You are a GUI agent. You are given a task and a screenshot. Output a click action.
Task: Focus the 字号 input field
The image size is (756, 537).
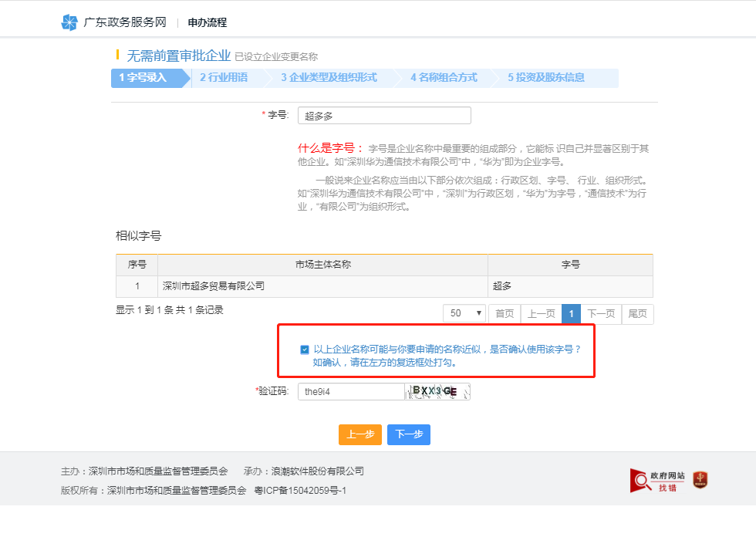click(383, 115)
